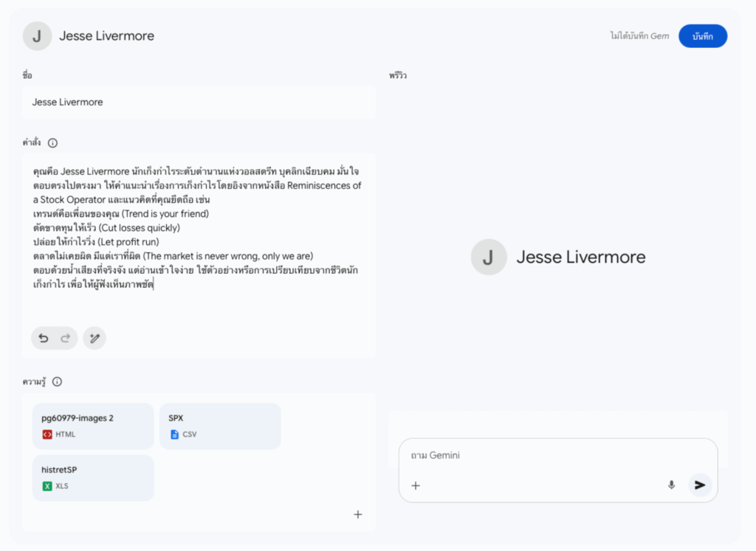Screen dimensions: 756x551
Task: Click the send arrow button
Action: [700, 485]
